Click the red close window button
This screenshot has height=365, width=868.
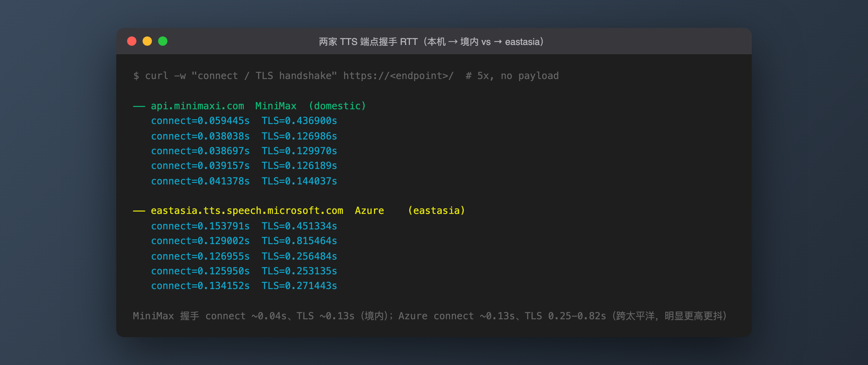click(132, 41)
